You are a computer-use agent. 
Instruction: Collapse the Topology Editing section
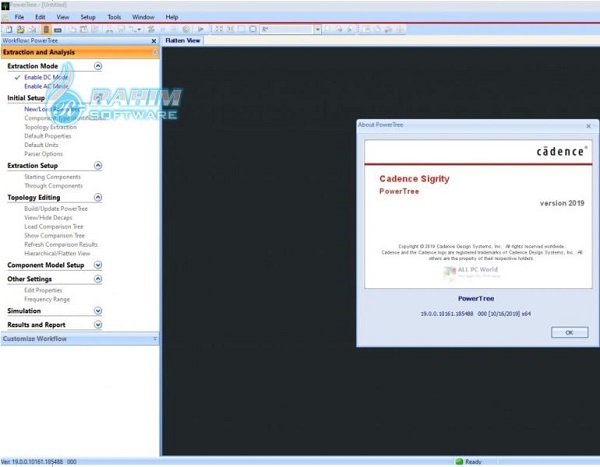point(98,197)
